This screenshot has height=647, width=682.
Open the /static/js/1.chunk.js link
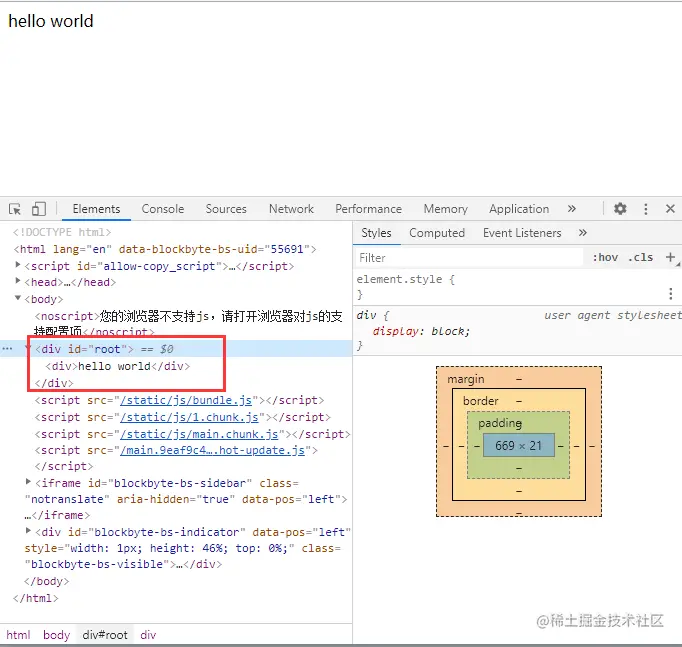(189, 417)
